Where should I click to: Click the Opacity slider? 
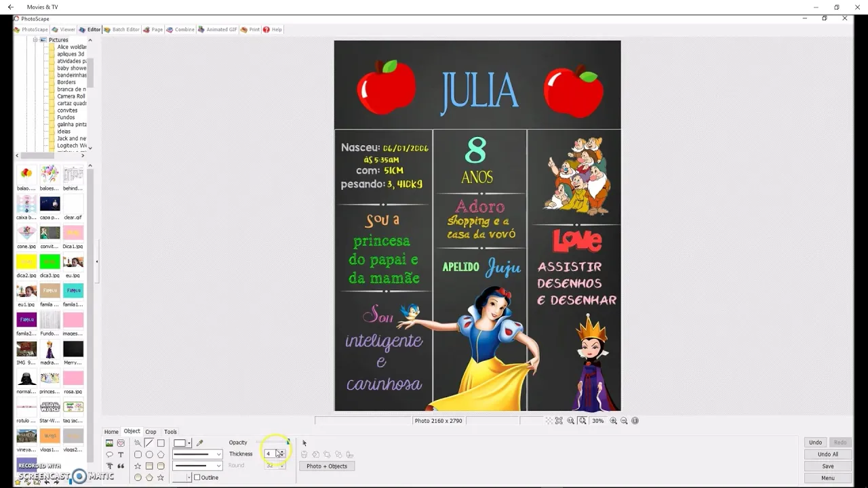(273, 441)
